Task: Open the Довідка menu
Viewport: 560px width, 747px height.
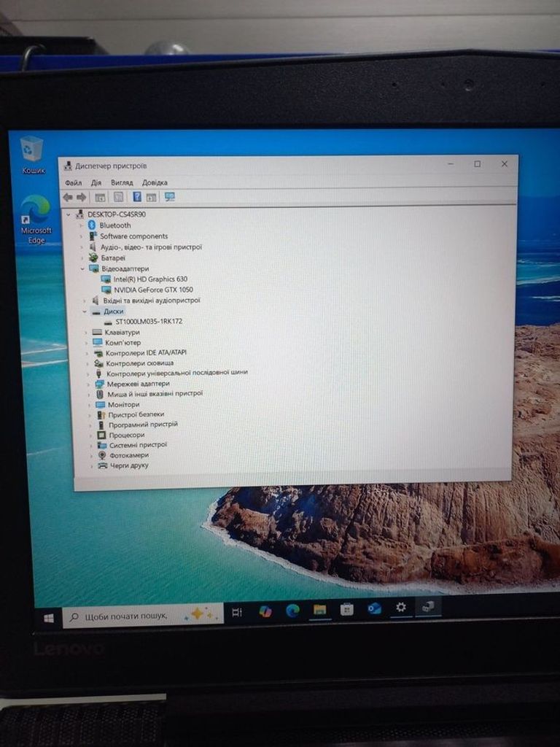Action: tap(155, 182)
